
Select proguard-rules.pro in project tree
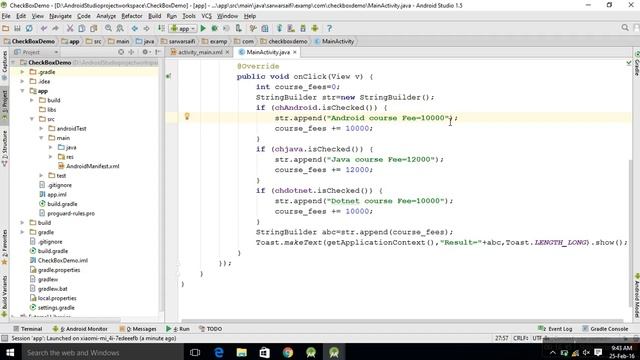coord(67,213)
